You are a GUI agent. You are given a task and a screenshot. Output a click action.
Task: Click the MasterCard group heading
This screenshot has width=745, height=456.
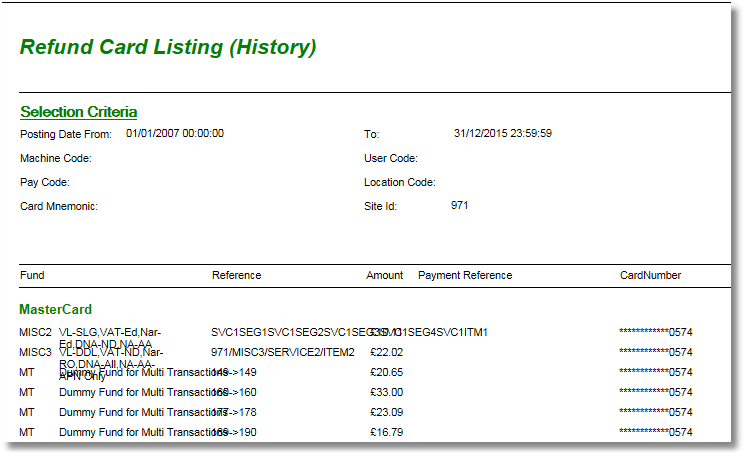pyautogui.click(x=55, y=310)
